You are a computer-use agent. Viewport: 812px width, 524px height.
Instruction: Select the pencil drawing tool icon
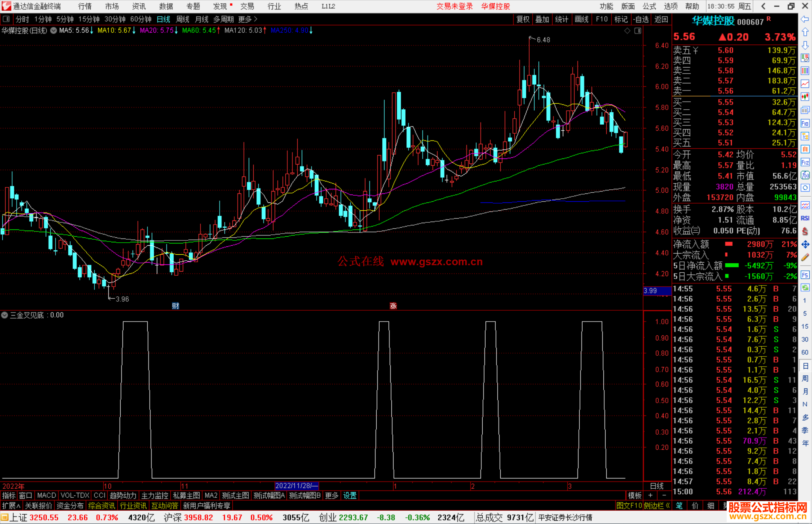point(805,258)
